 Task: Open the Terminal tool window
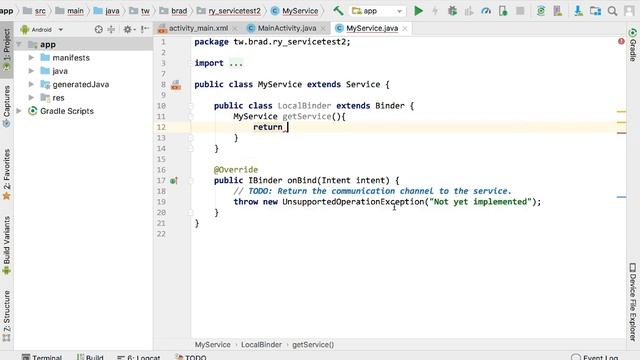pyautogui.click(x=42, y=357)
